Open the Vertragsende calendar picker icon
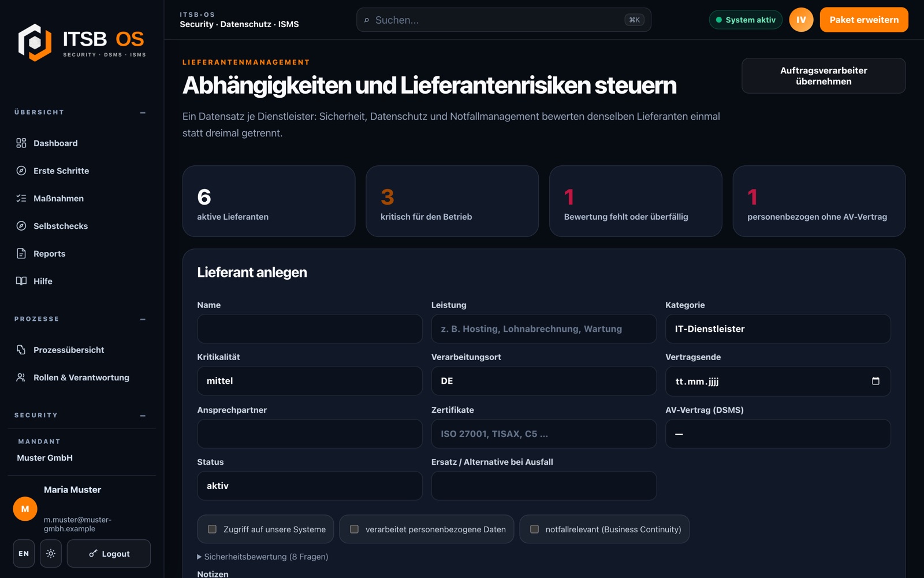Image resolution: width=924 pixels, height=578 pixels. (875, 381)
